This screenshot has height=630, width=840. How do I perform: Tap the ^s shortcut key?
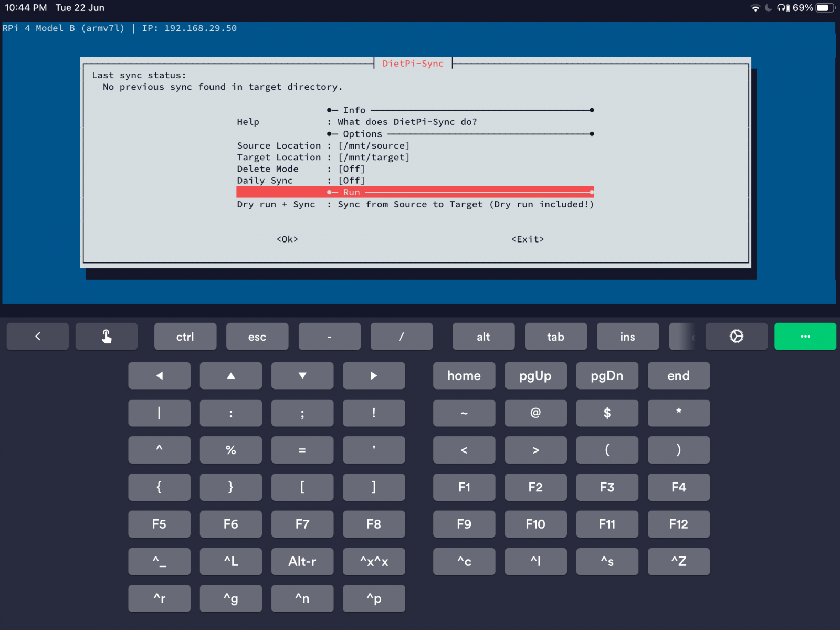[607, 561]
